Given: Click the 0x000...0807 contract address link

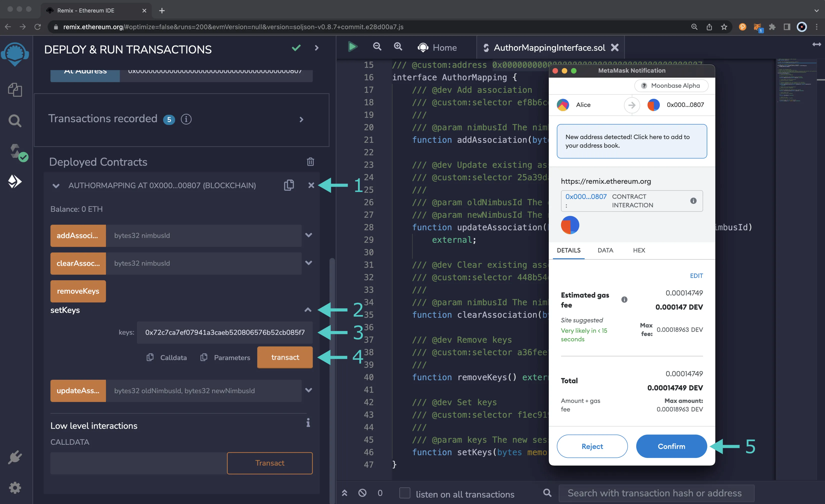Looking at the screenshot, I should (x=585, y=196).
